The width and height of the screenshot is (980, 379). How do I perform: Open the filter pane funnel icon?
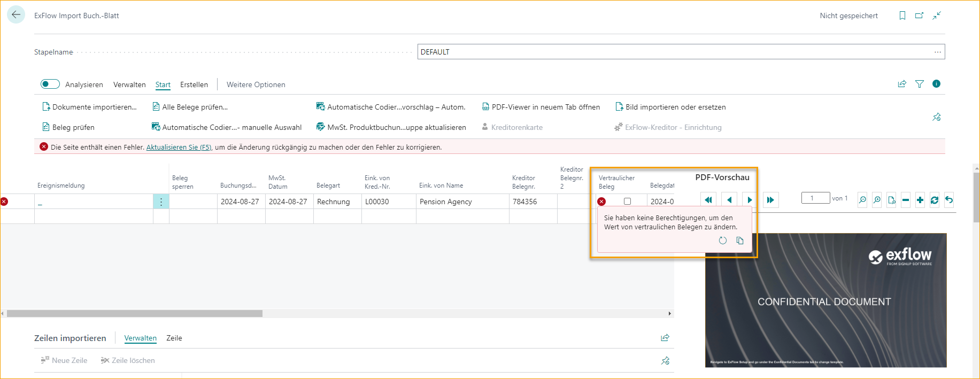(x=920, y=84)
